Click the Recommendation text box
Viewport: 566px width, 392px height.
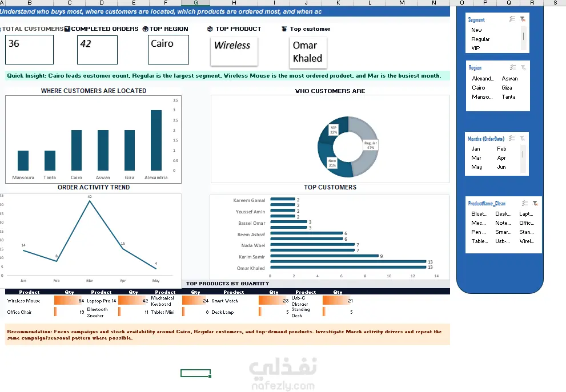tap(227, 335)
